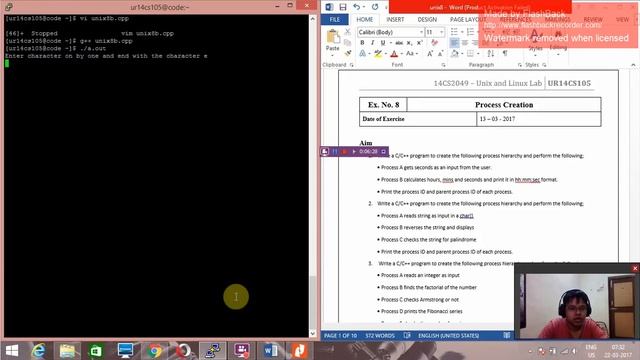640x360 pixels.
Task: Open the paragraph shading bucket tool
Action: 455,53
